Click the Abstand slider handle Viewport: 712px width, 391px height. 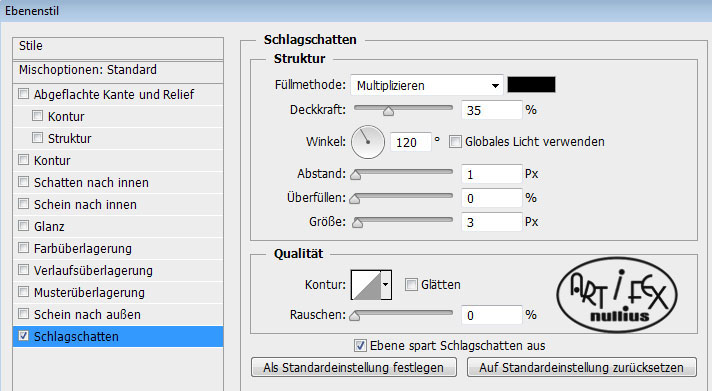(356, 175)
